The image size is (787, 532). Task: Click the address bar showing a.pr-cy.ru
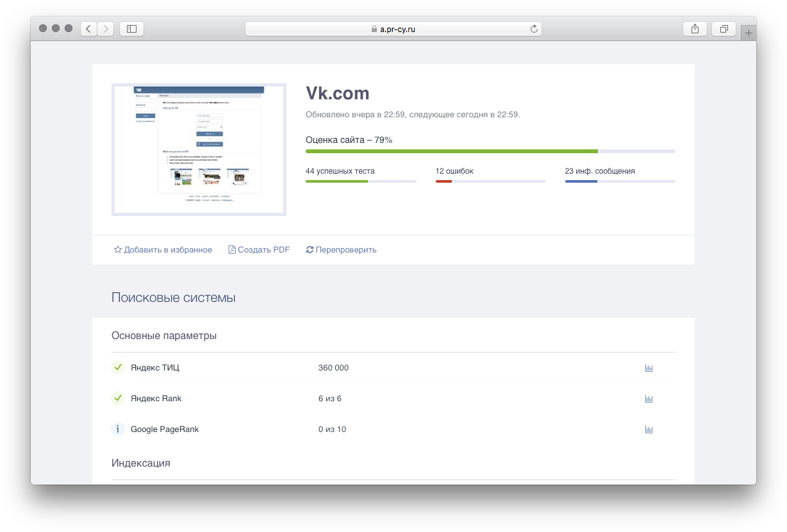coord(393,29)
